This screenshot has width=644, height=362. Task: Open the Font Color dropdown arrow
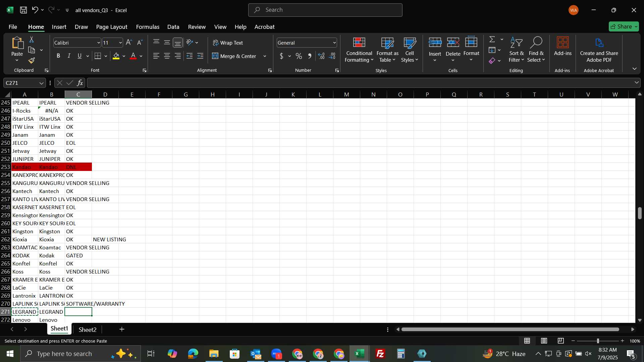click(141, 56)
